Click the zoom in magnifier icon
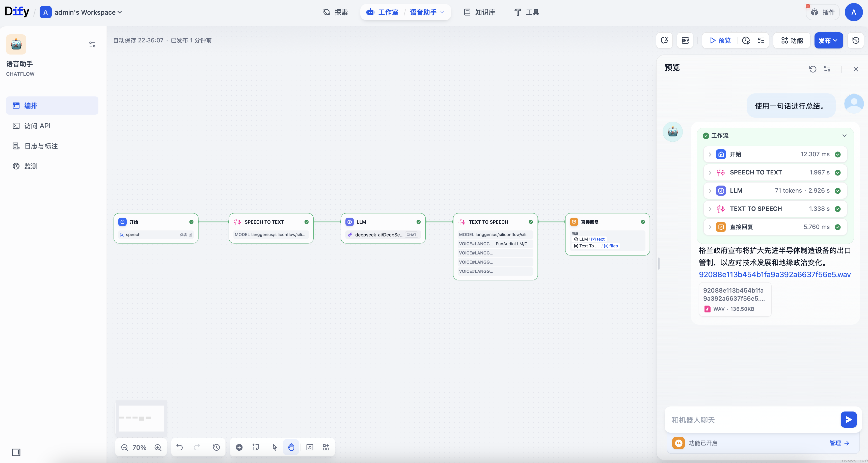 click(x=158, y=448)
